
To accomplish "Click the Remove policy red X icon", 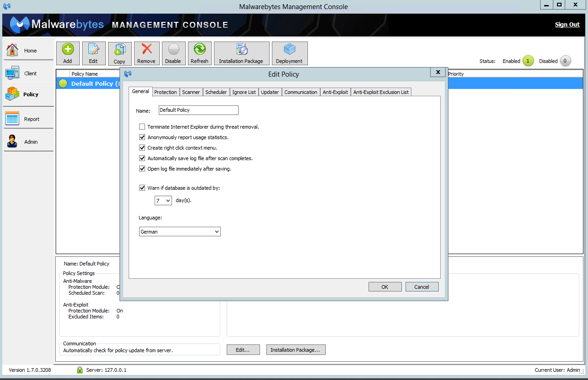I will pyautogui.click(x=146, y=49).
